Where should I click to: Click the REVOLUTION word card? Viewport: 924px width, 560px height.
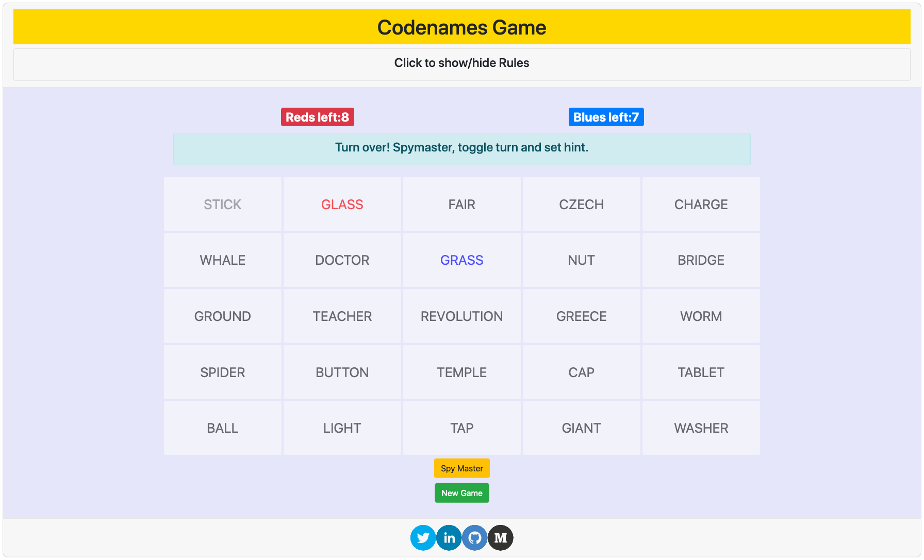[x=462, y=316]
